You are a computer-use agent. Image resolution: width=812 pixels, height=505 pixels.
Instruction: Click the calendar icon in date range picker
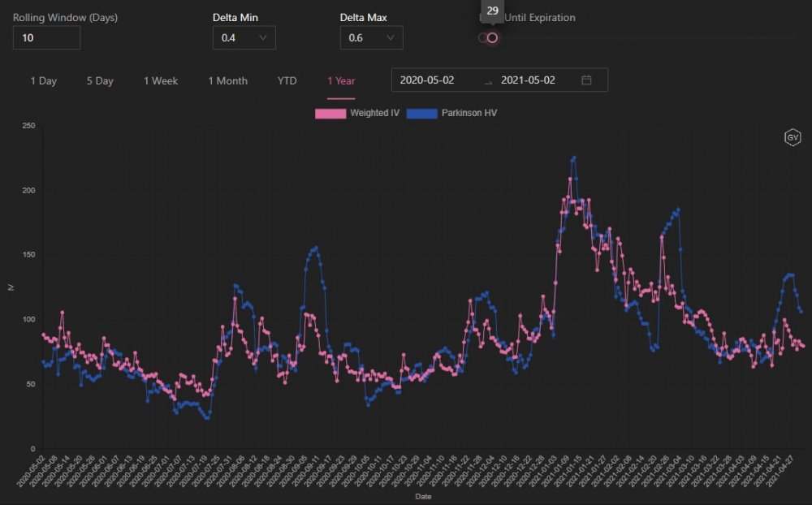click(x=586, y=80)
